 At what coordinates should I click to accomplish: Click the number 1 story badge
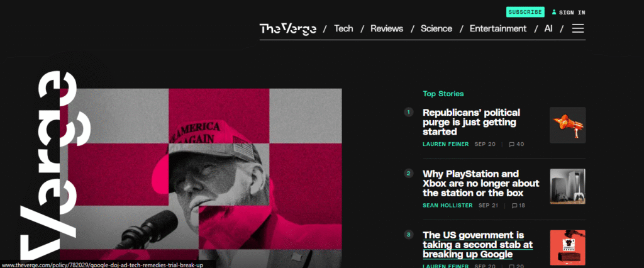[x=409, y=112]
